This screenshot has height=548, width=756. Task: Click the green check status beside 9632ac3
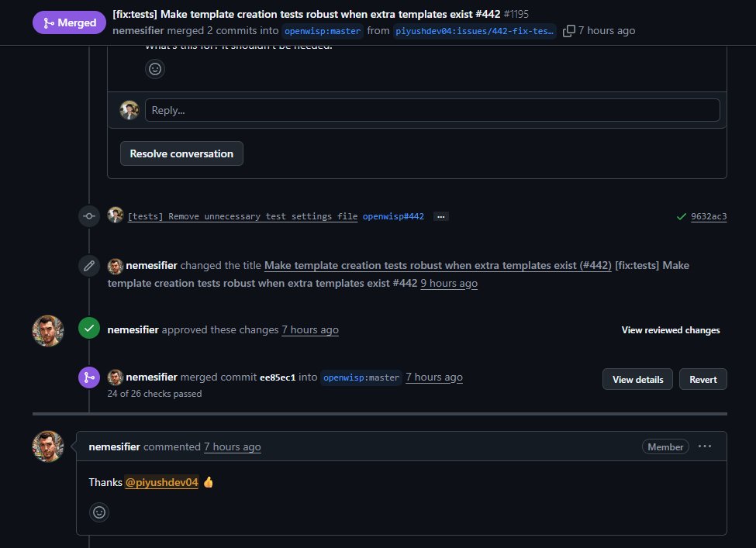pyautogui.click(x=682, y=216)
